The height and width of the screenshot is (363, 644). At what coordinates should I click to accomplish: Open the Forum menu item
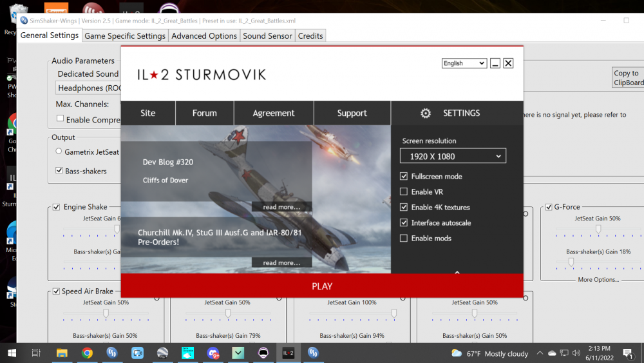tap(204, 113)
